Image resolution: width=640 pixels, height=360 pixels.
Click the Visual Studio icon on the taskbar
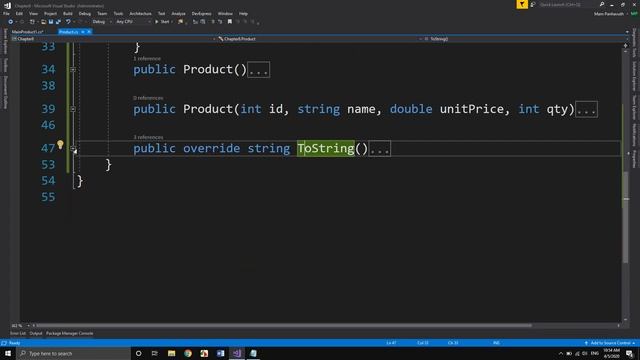click(237, 353)
